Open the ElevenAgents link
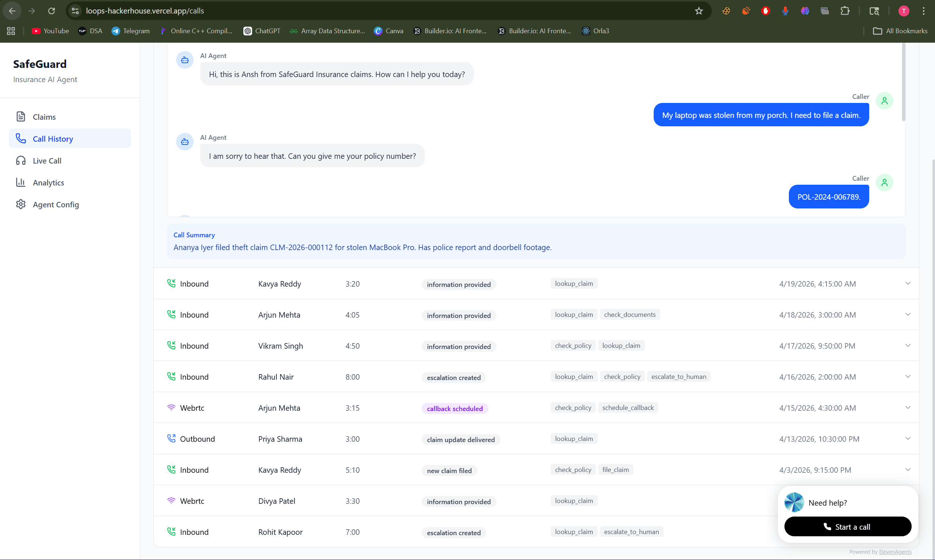Viewport: 935px width, 560px height. 895,552
